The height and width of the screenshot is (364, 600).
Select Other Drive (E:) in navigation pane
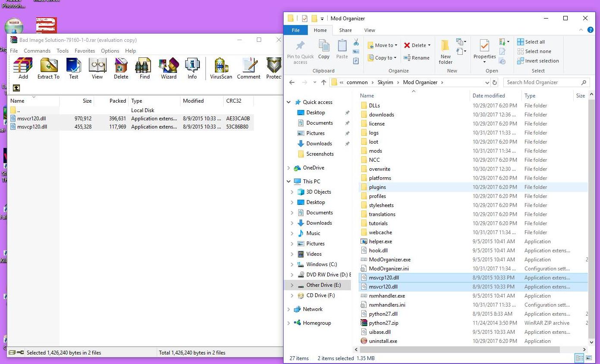pyautogui.click(x=317, y=285)
